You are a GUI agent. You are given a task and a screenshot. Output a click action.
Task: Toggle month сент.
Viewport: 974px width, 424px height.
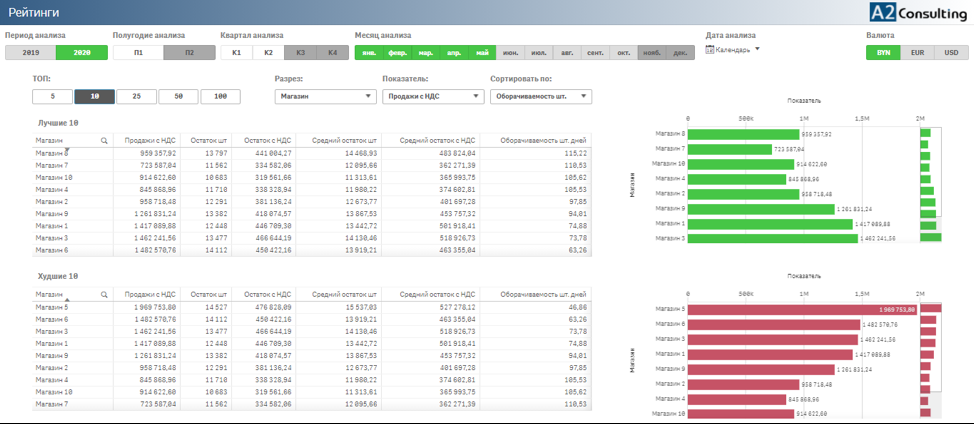pos(596,53)
